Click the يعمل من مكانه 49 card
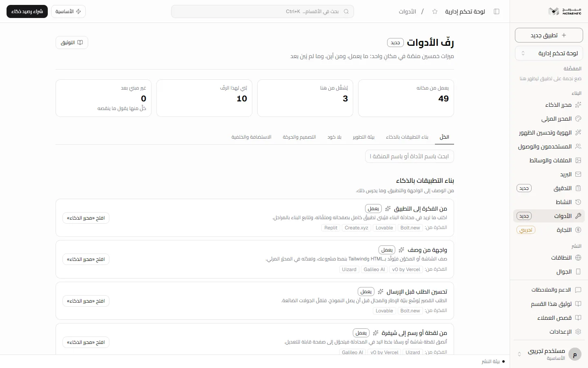 406,98
